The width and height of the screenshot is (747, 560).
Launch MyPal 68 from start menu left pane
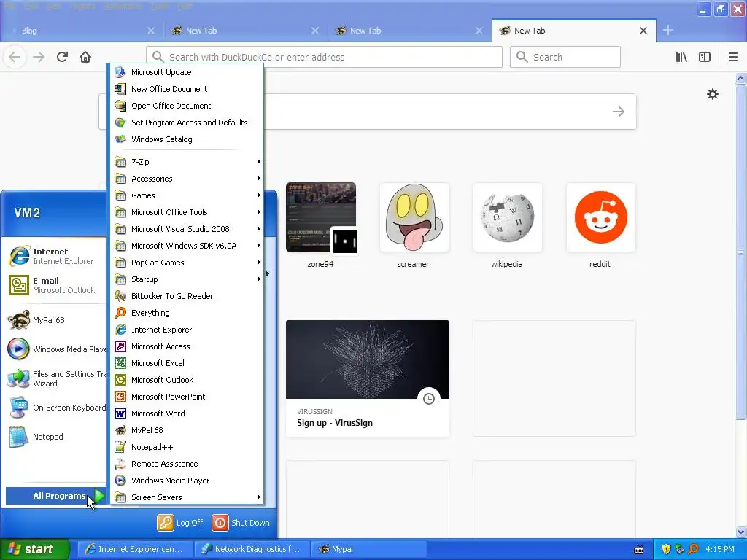click(55, 320)
